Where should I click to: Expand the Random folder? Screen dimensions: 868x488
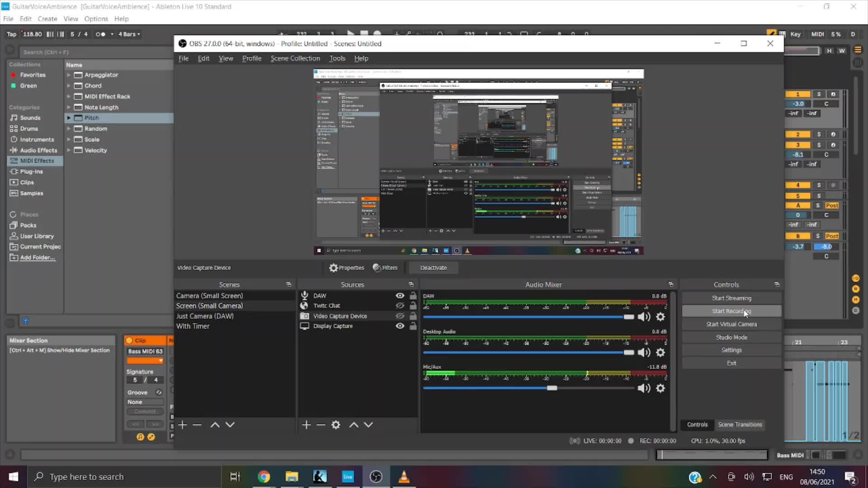pyautogui.click(x=69, y=128)
